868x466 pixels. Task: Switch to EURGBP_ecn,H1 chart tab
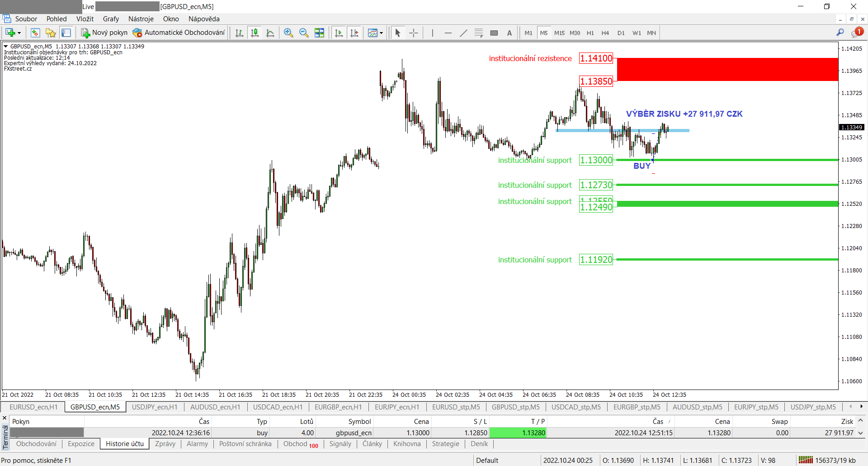[x=338, y=407]
